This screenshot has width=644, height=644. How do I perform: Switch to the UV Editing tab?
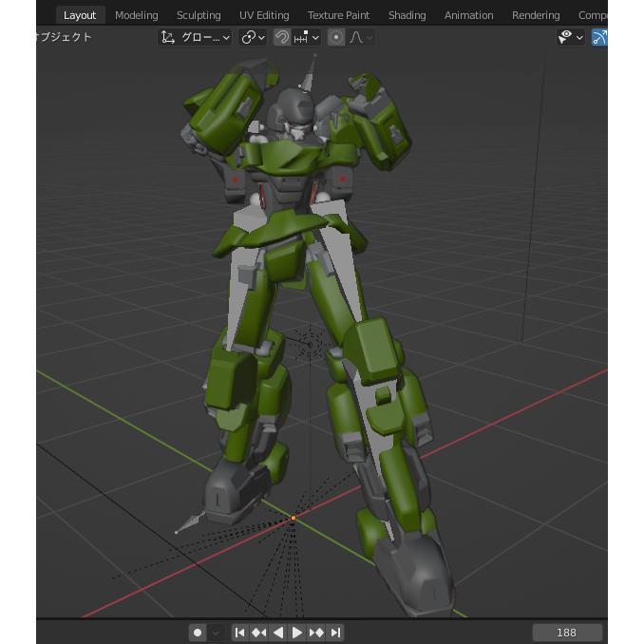pos(264,15)
